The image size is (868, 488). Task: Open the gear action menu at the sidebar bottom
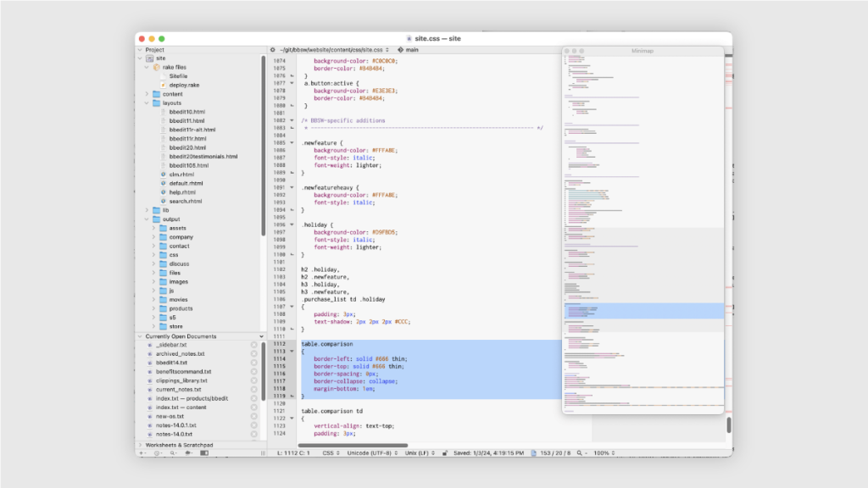(157, 452)
